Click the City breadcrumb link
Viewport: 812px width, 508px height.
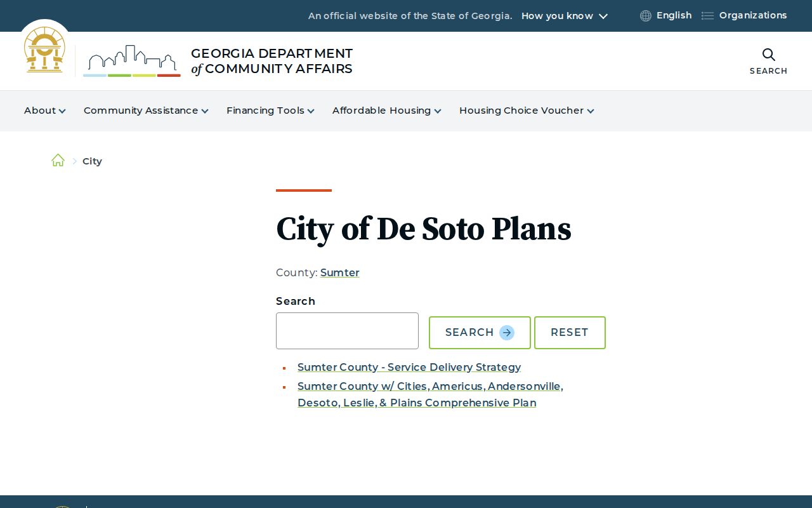(92, 161)
